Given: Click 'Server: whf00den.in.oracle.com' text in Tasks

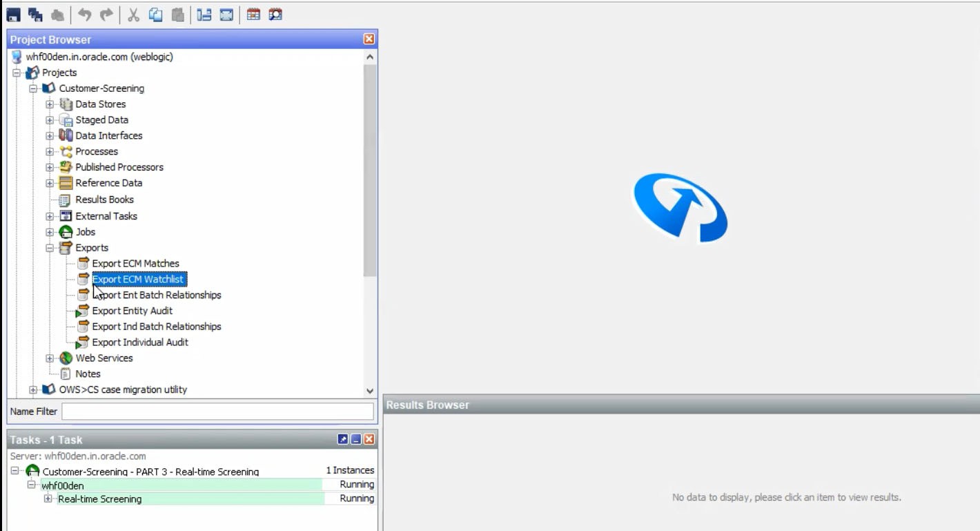Looking at the screenshot, I should tap(78, 456).
